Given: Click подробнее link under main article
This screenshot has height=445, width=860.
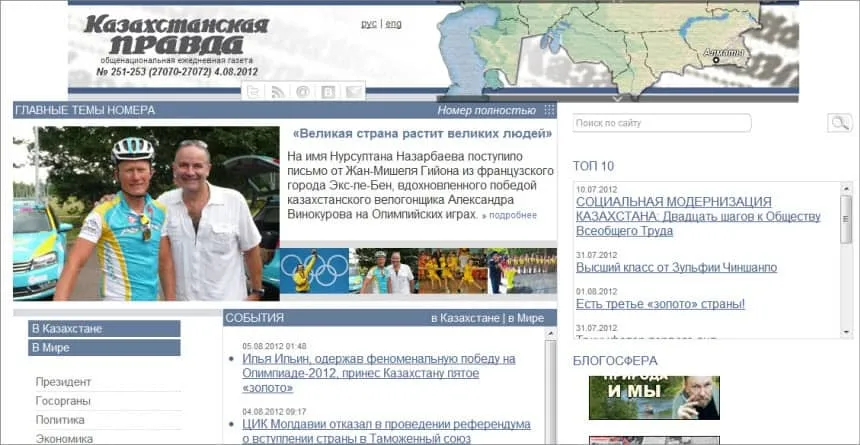Looking at the screenshot, I should [x=512, y=215].
